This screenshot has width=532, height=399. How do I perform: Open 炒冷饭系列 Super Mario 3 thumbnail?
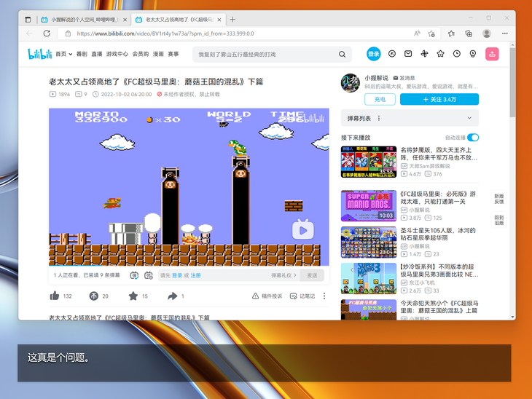369,278
